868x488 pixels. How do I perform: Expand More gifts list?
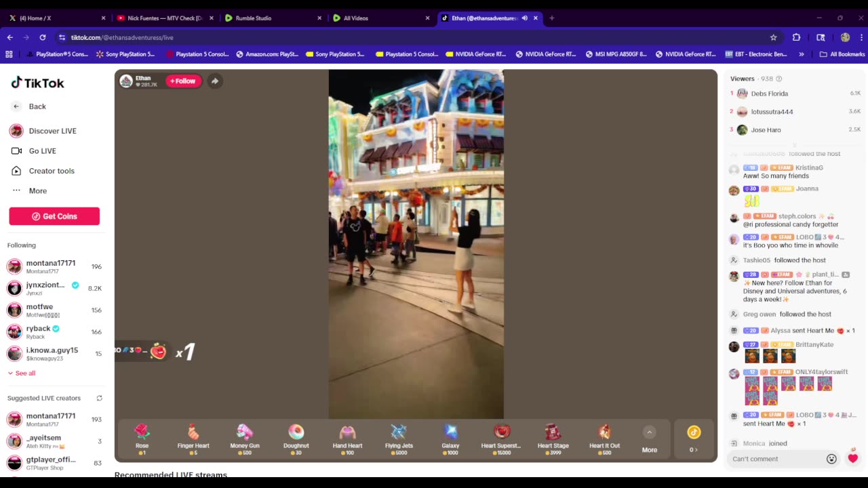[x=649, y=440]
